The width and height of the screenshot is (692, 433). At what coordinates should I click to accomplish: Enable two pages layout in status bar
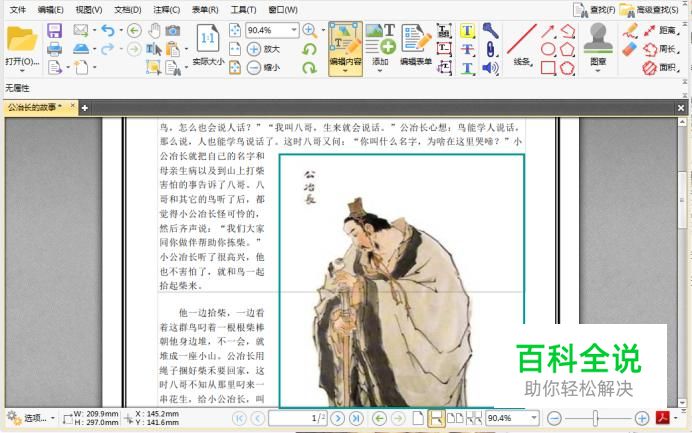pyautogui.click(x=455, y=418)
